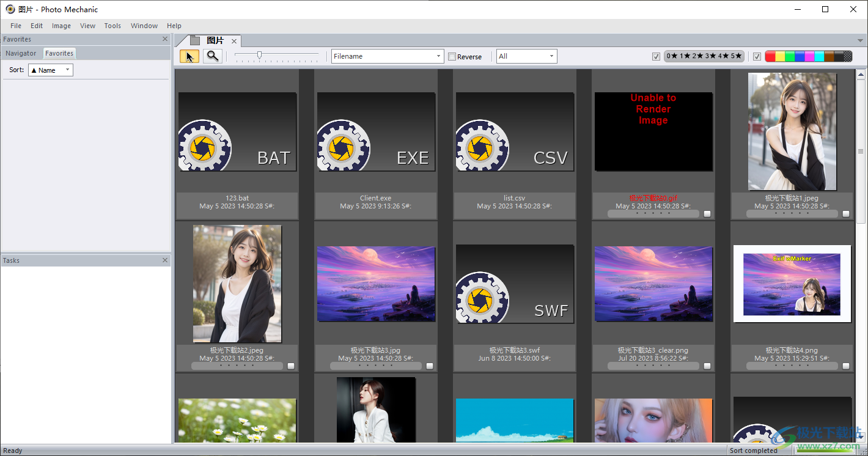Click the contact sheet vertical scrollbar thumb
The height and width of the screenshot is (456, 868).
click(861, 152)
